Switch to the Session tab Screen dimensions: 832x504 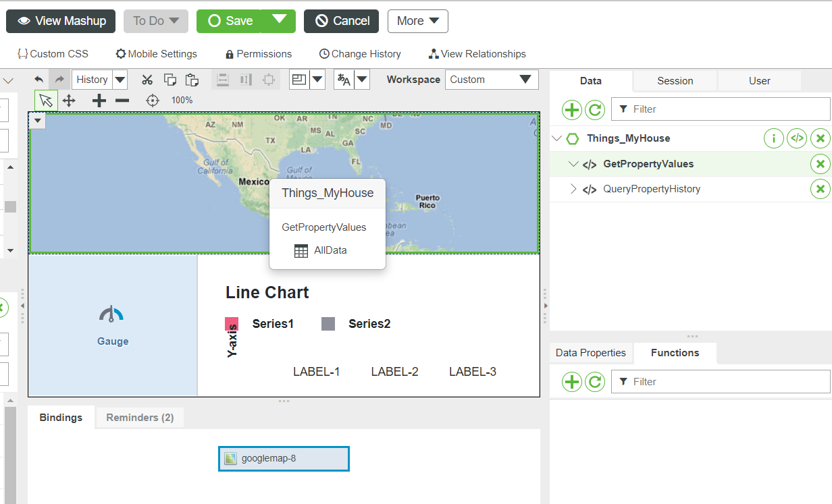point(675,80)
